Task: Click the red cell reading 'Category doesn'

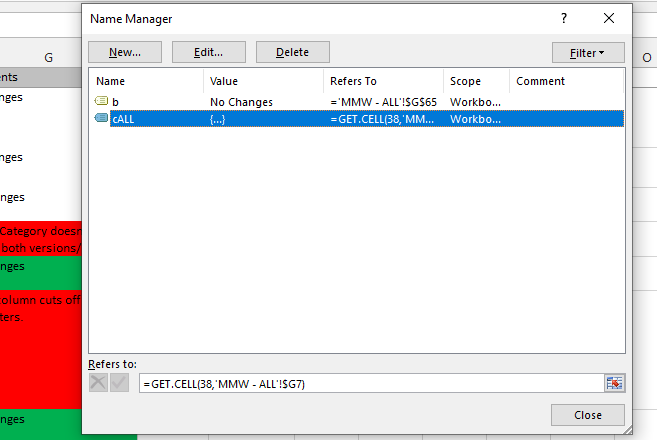Action: 41,239
